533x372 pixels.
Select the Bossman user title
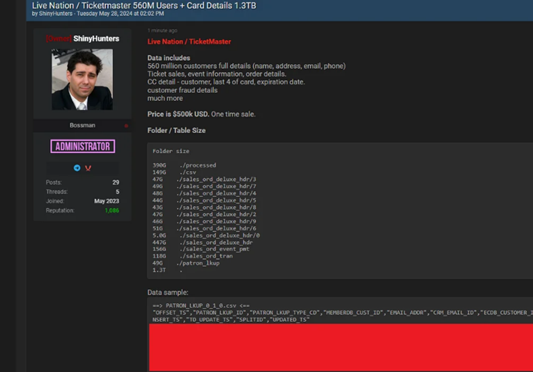82,125
